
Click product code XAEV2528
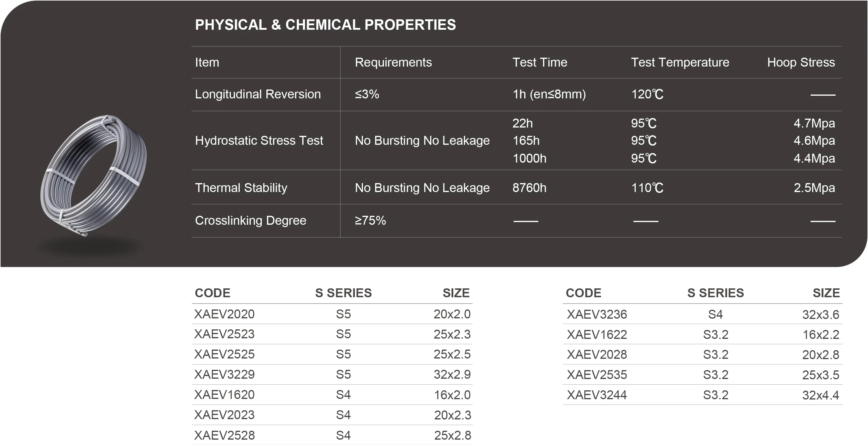(x=224, y=435)
